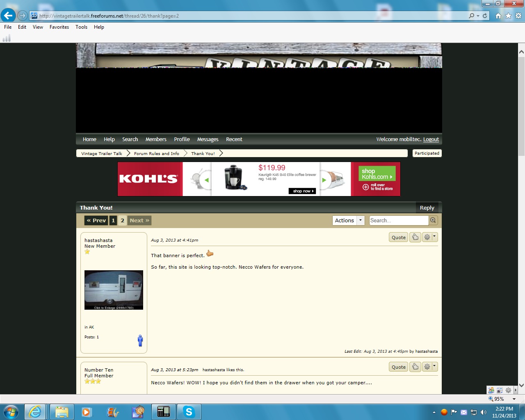This screenshot has height=420, width=525.
Task: Open Internet Explorer from the taskbar
Action: coord(36,411)
